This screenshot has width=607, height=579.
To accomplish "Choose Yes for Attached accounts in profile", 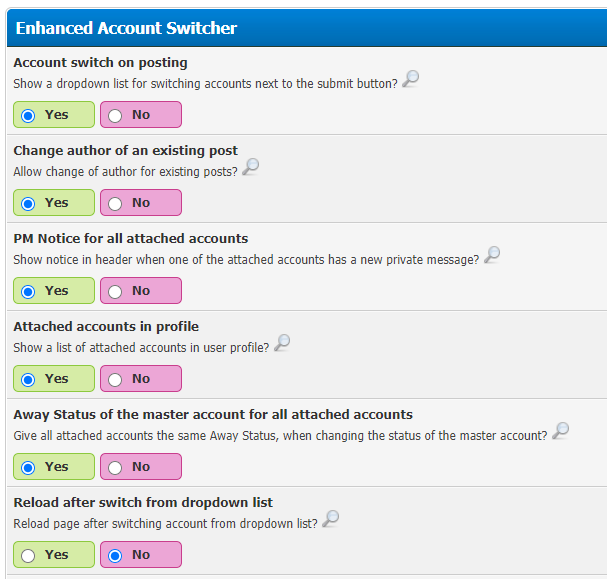I will (54, 379).
